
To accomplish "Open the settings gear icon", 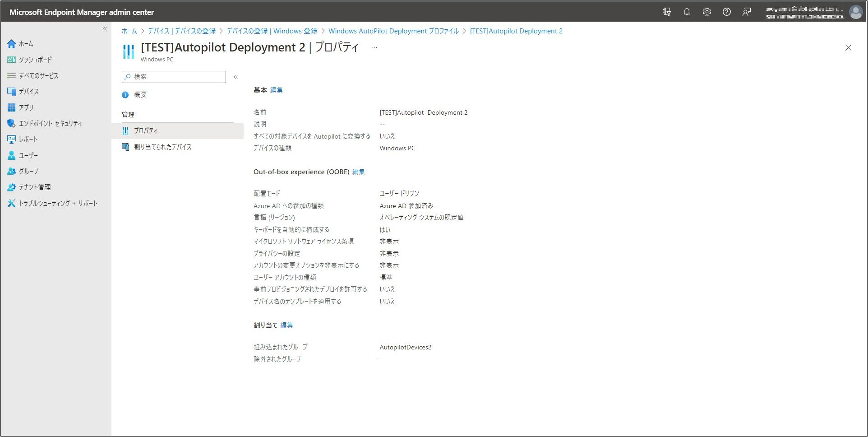I will coord(706,12).
